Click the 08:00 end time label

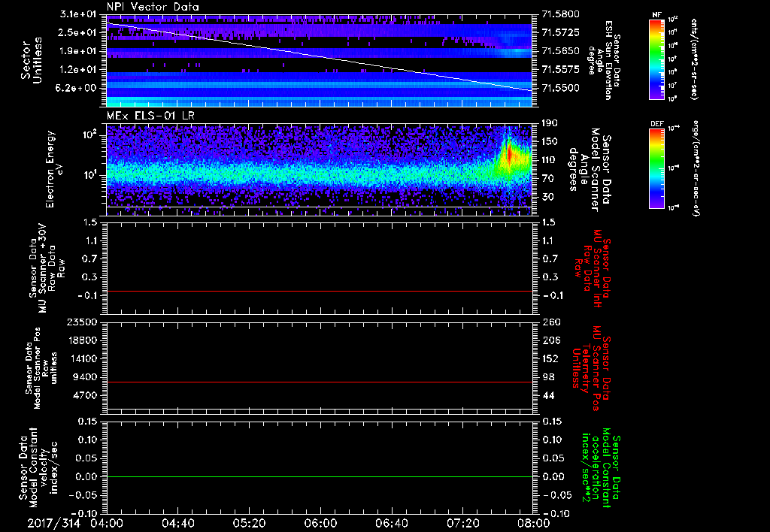point(533,521)
